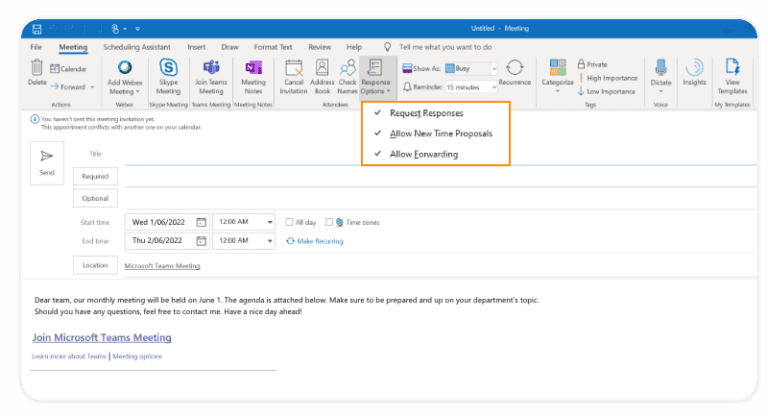Click the Start date Wed 1/06/2022 field
The width and height of the screenshot is (768, 416).
[x=168, y=222]
